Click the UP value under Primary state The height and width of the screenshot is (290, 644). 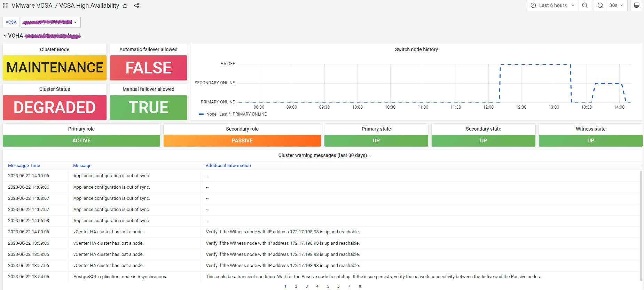point(376,141)
